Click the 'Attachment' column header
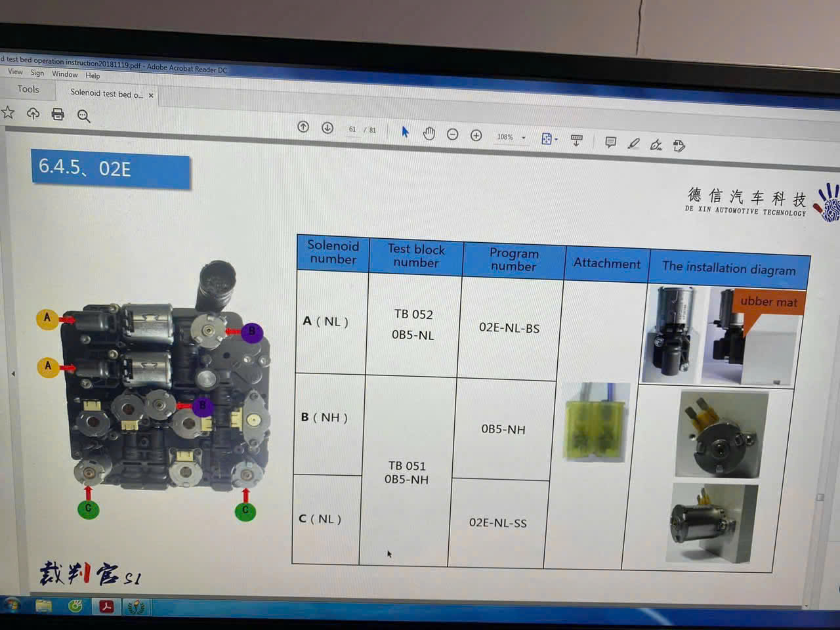 click(x=607, y=264)
